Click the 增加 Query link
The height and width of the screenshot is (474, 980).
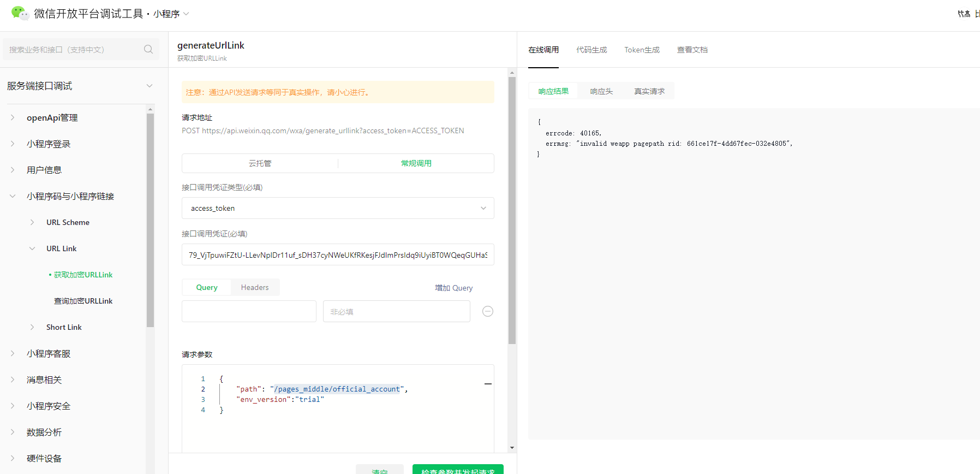click(x=453, y=288)
